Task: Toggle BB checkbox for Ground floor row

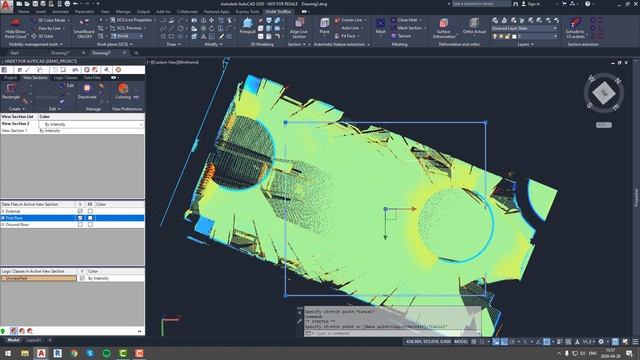Action: (x=90, y=224)
